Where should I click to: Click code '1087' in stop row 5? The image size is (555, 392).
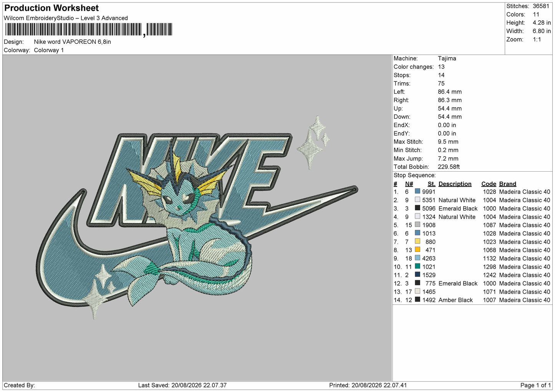pyautogui.click(x=489, y=225)
